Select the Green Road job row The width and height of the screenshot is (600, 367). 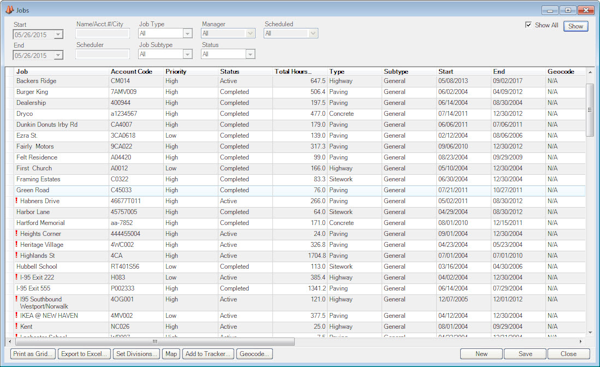click(x=300, y=190)
